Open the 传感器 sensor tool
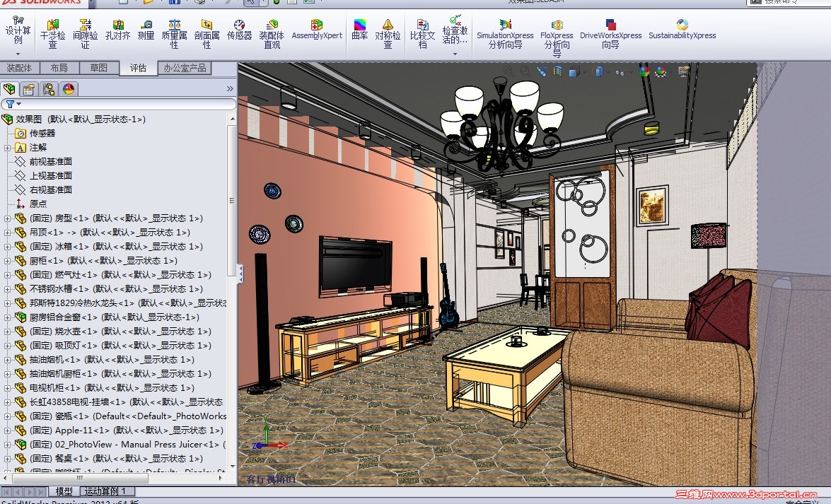This screenshot has height=504, width=831. point(238,28)
